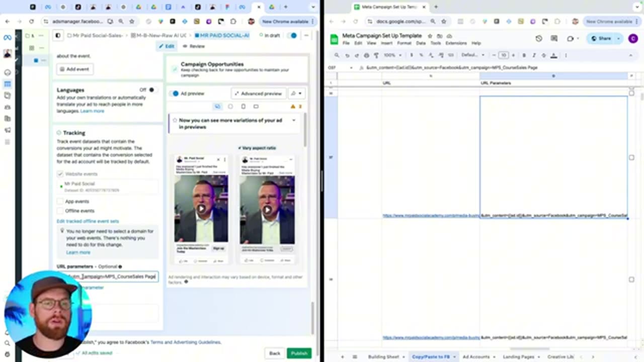Viewport: 644px width, 362px height.
Task: Collapse the Sheets toolbar with the up chevron
Action: pos(631,55)
